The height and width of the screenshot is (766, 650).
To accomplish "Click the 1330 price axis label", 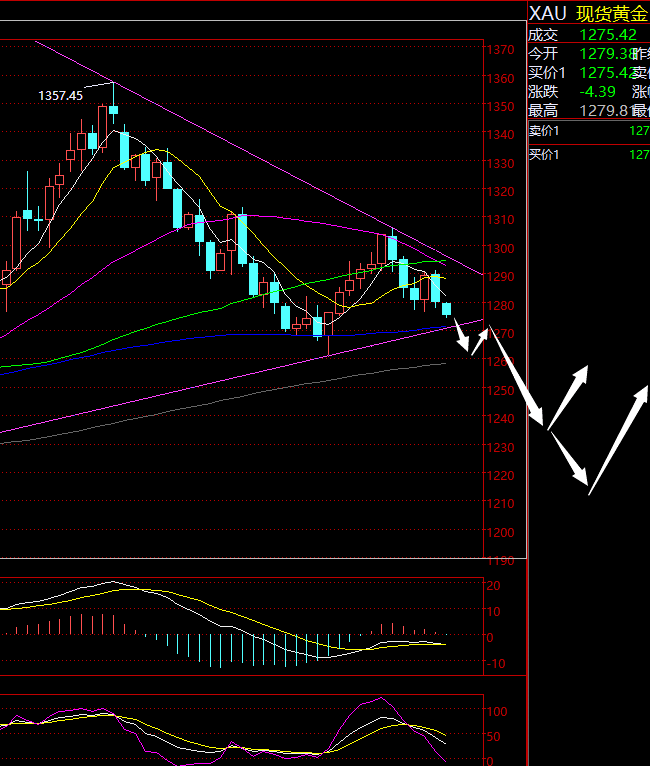I will tap(501, 163).
